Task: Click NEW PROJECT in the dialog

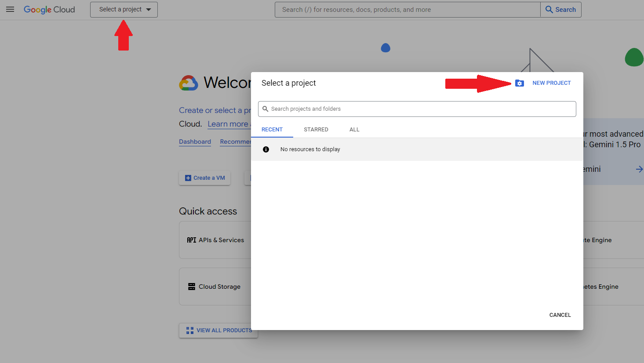Action: point(552,83)
